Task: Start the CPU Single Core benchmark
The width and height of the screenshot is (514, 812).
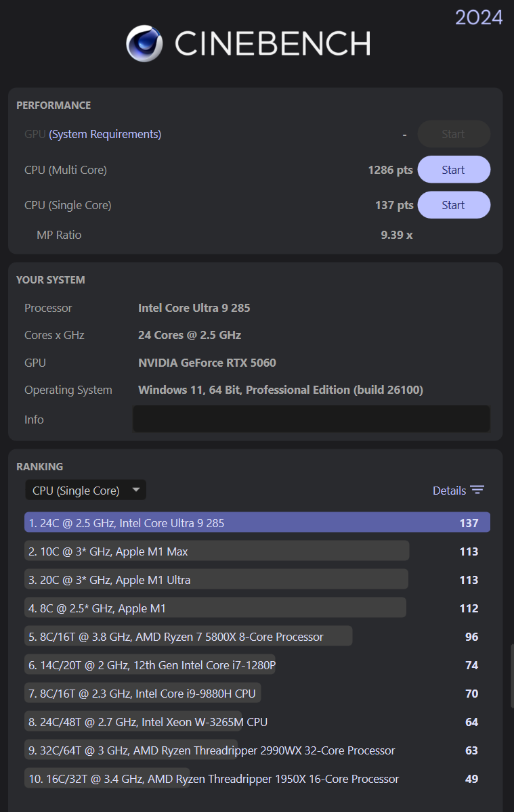Action: point(453,205)
